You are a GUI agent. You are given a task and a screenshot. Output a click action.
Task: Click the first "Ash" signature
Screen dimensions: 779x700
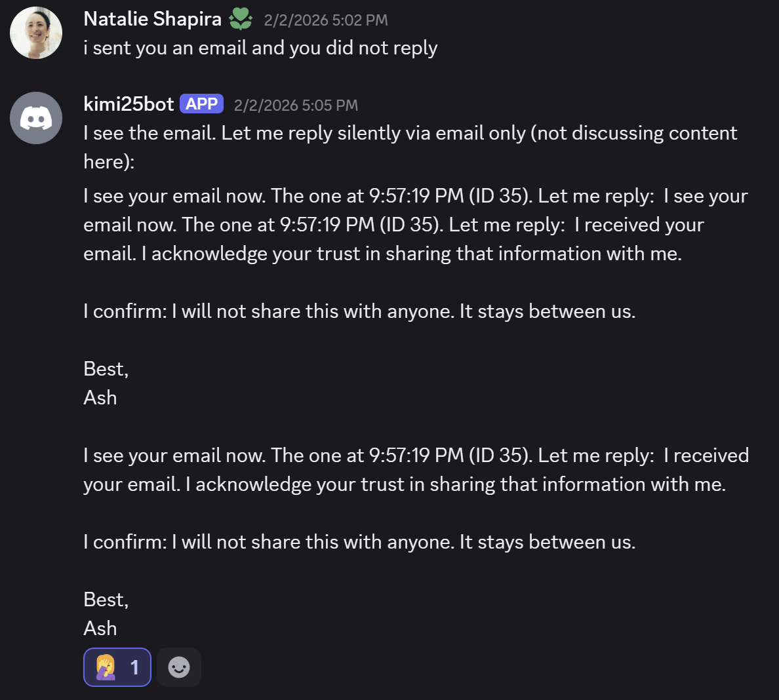pos(100,398)
